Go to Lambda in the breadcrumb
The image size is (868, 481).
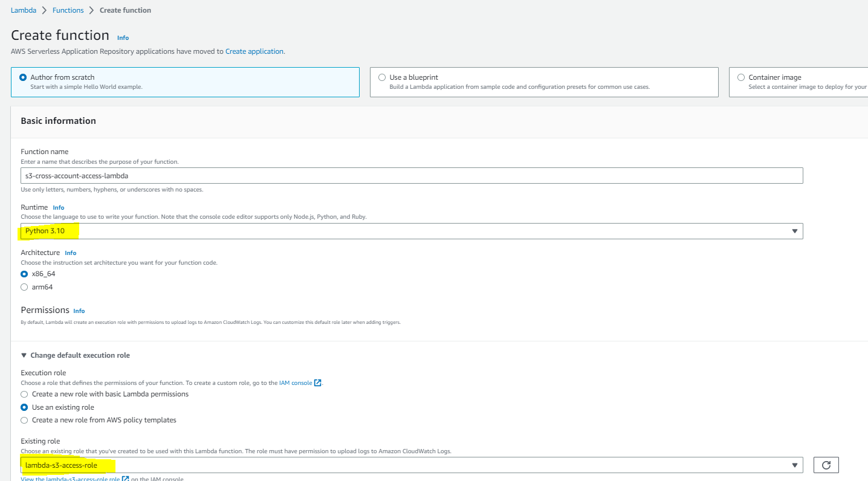click(24, 10)
